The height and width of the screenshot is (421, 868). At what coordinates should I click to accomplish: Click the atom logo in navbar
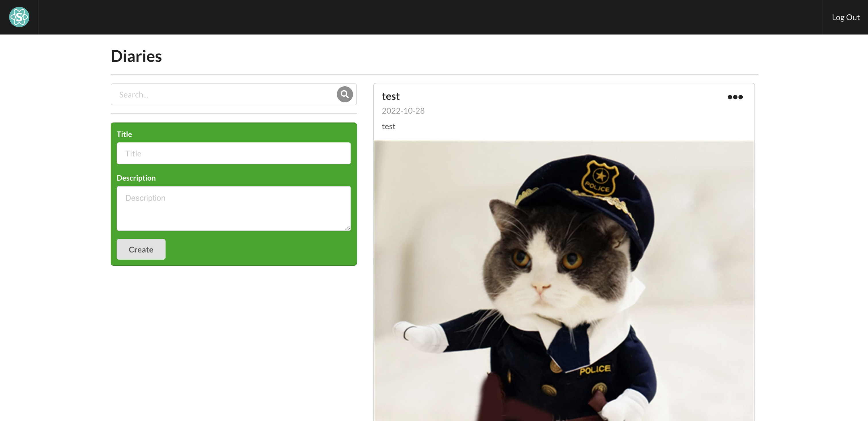point(19,17)
